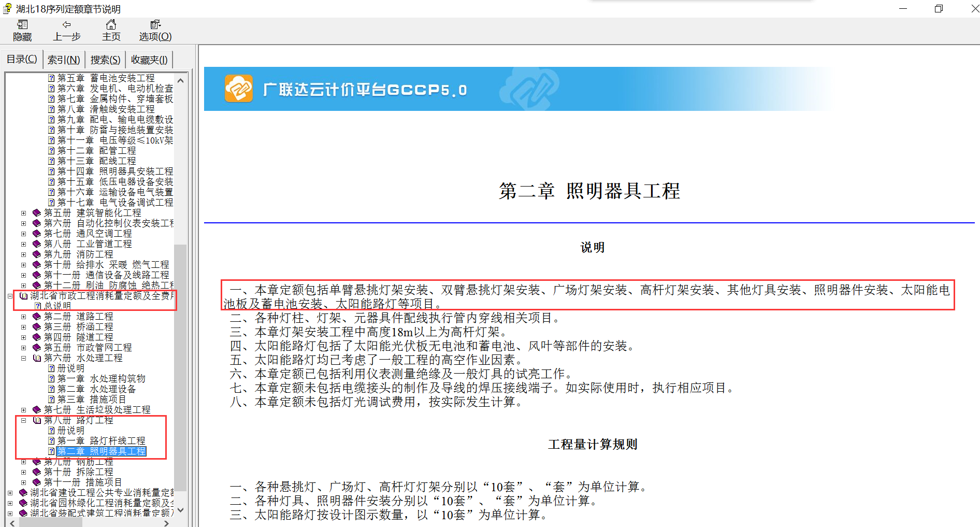
Task: Switch to the 搜索(S) tab
Action: click(x=105, y=60)
